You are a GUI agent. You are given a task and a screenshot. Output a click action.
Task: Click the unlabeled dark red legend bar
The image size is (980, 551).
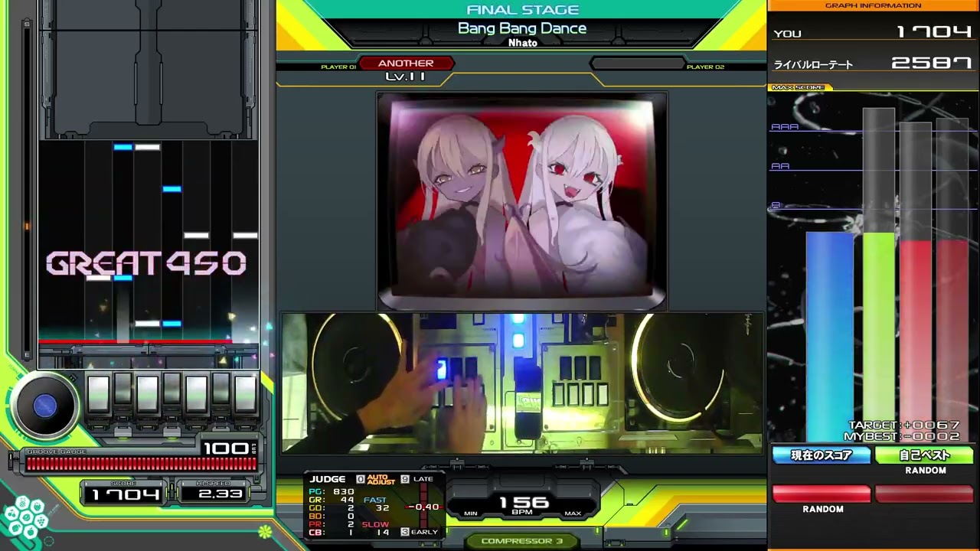pos(925,494)
